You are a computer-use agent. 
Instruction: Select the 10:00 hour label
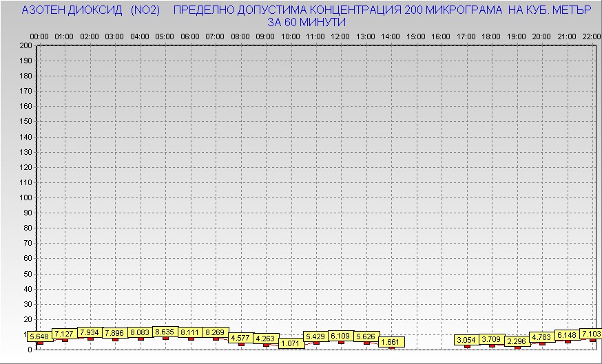[x=290, y=36]
